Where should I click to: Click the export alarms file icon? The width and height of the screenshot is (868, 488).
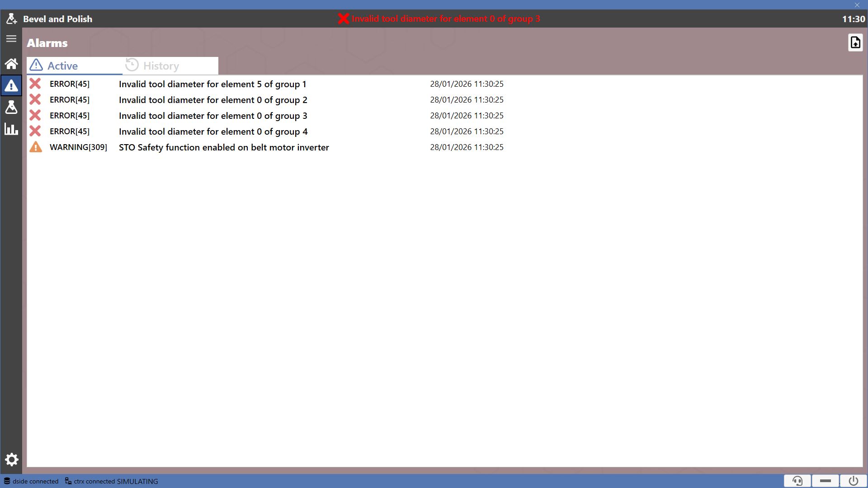pos(855,42)
